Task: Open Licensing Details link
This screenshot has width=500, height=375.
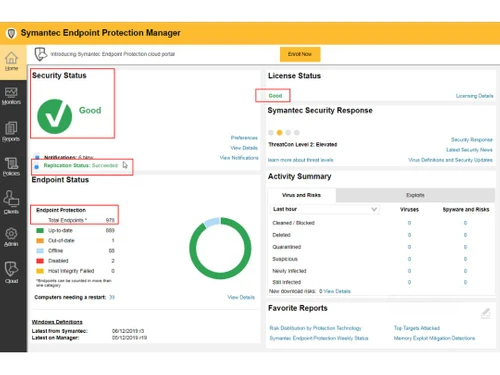Action: (x=474, y=96)
